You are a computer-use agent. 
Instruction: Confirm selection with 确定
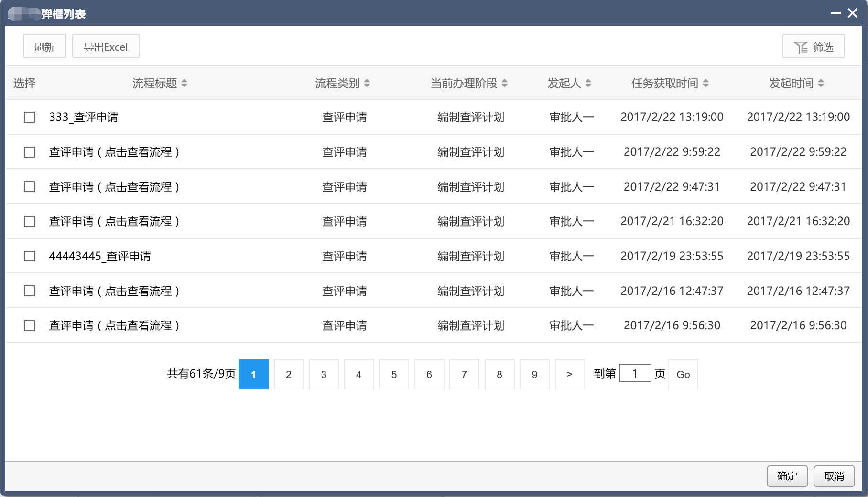tap(787, 476)
